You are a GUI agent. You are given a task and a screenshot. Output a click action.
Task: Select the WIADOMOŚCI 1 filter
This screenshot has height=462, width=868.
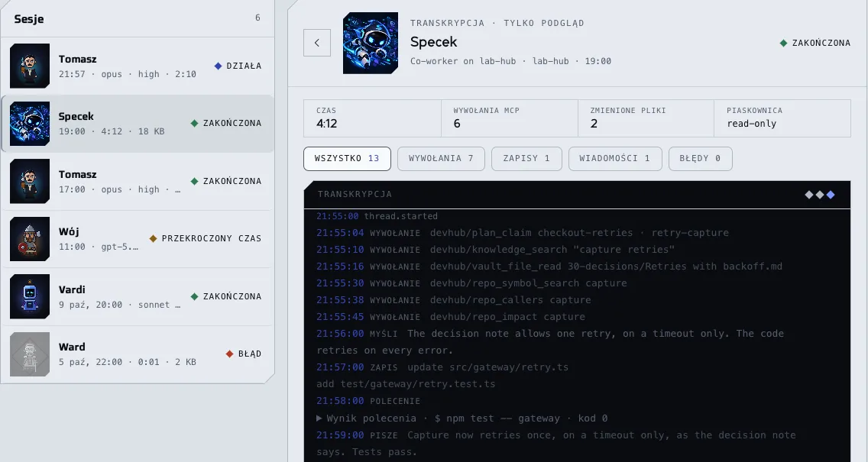(x=615, y=159)
